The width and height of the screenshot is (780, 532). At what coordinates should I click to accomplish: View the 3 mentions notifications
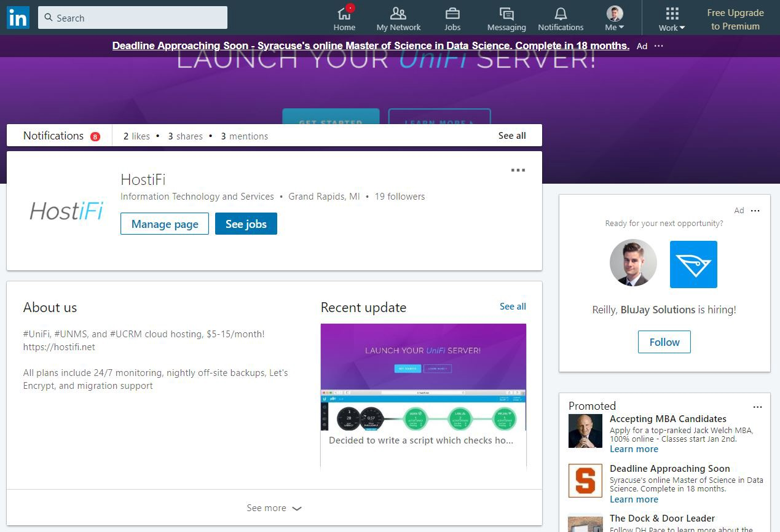[x=244, y=136]
